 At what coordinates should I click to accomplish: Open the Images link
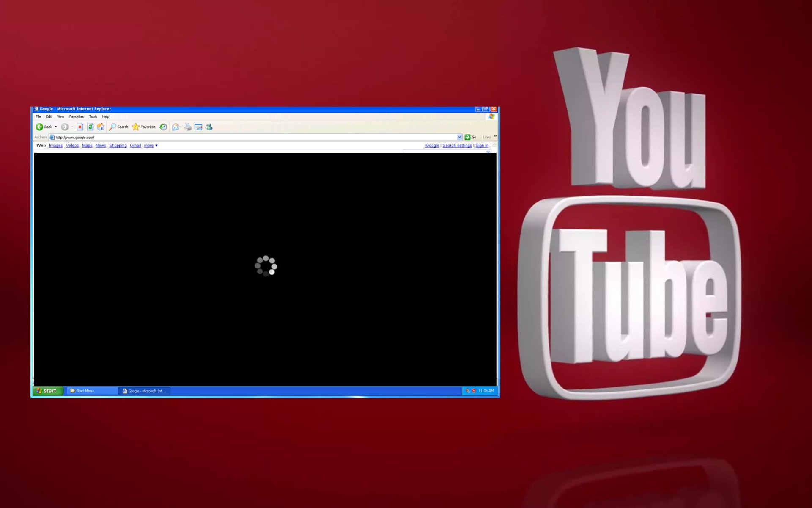click(56, 145)
